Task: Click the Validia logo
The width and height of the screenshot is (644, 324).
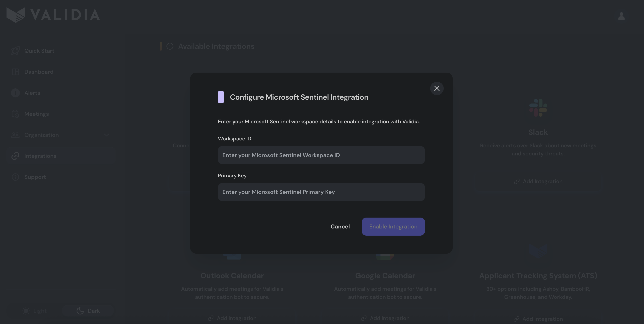Action: 53,15
